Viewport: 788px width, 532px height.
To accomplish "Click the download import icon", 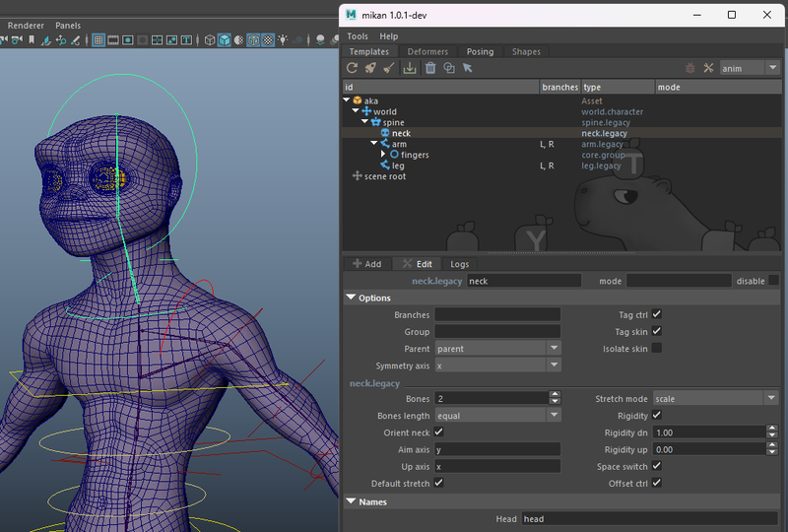I will (x=410, y=68).
